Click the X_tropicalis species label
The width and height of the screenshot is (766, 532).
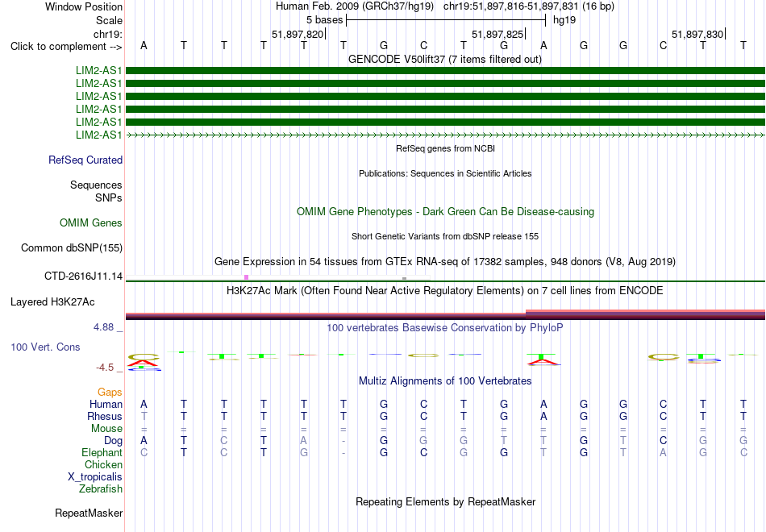click(x=95, y=477)
